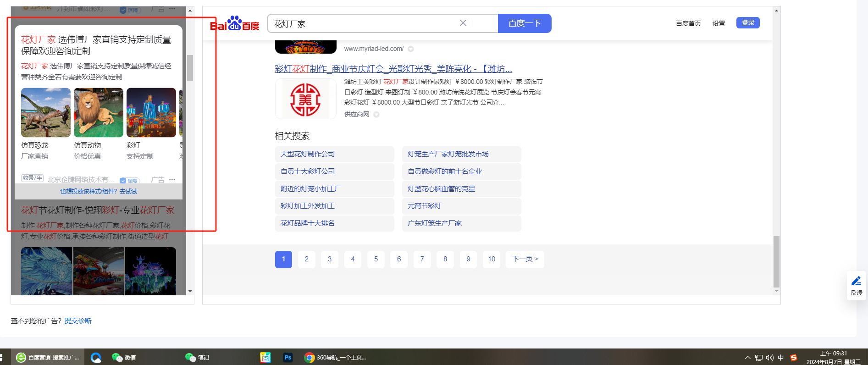The width and height of the screenshot is (868, 365).
Task: Click the 百度一下 search button
Action: tap(525, 23)
